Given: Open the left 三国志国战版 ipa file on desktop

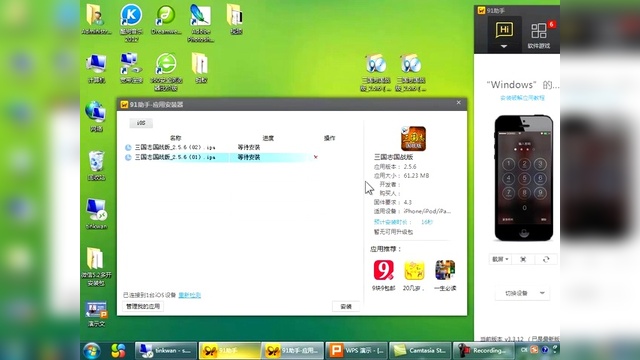Looking at the screenshot, I should click(x=376, y=72).
